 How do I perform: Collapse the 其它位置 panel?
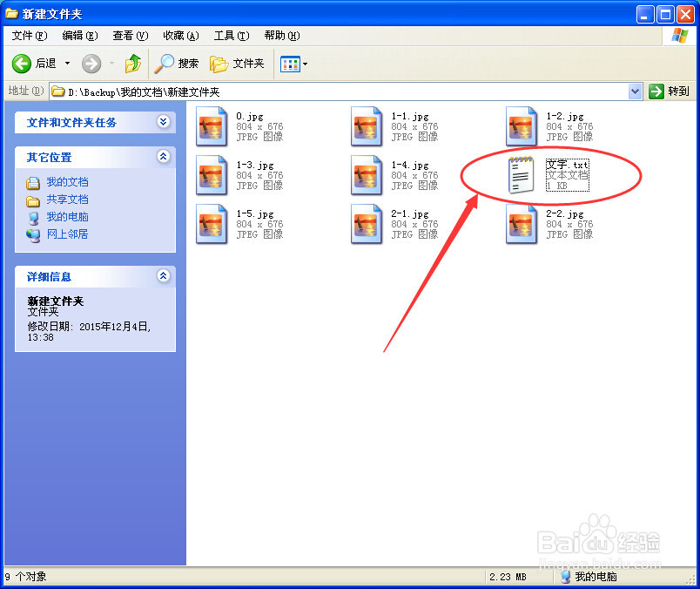click(164, 157)
